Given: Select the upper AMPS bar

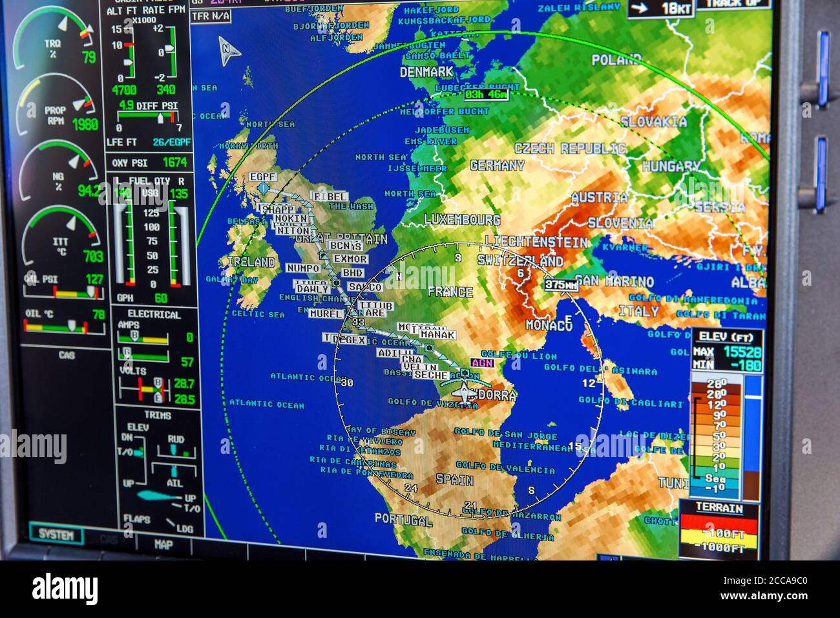Looking at the screenshot, I should [143, 337].
